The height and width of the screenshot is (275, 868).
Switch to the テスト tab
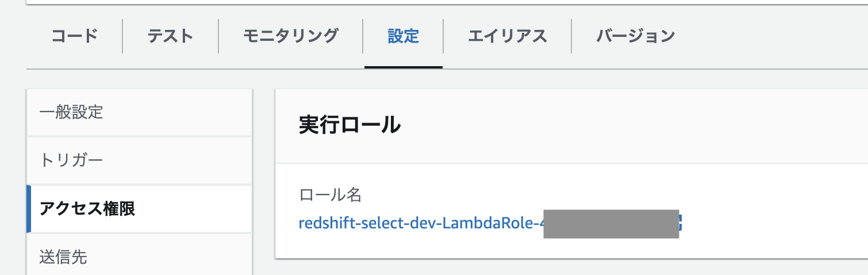[170, 36]
